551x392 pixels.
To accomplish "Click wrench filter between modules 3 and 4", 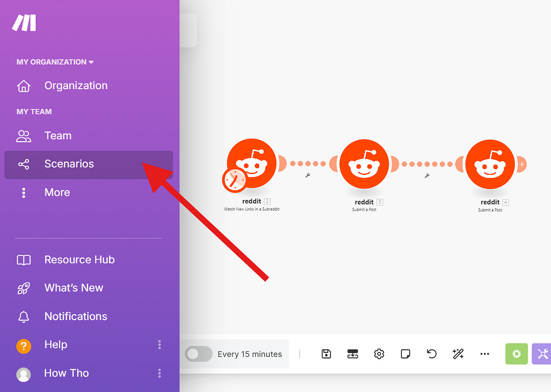I will 427,176.
